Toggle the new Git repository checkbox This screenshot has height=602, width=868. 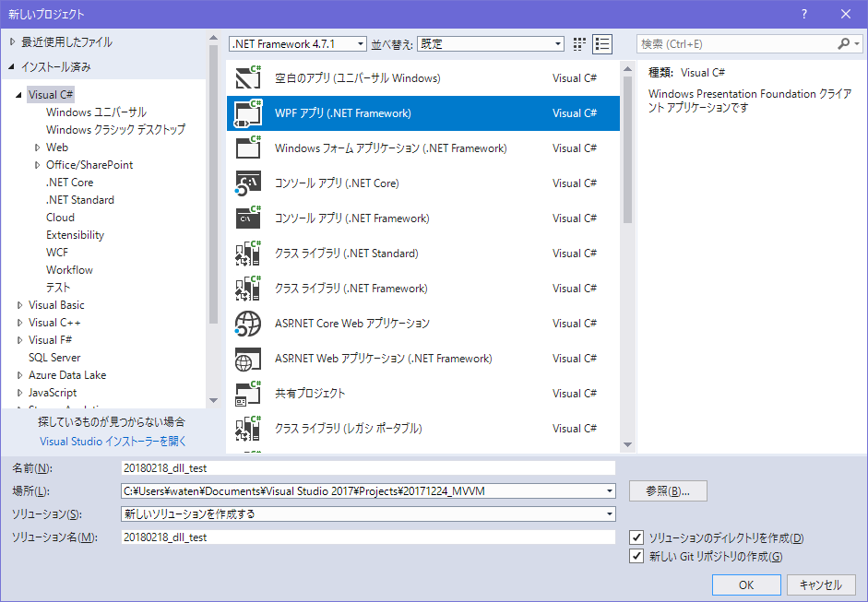[x=636, y=556]
